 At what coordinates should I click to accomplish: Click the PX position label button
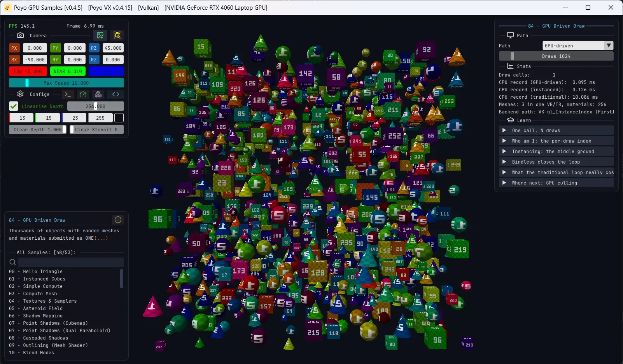coord(14,48)
